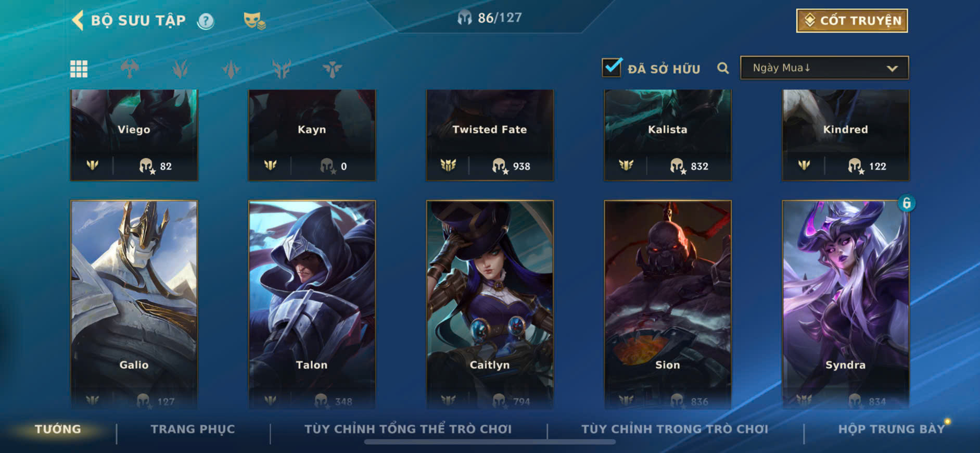The width and height of the screenshot is (980, 453).
Task: Click the Cốt Truyện button
Action: coord(852,21)
